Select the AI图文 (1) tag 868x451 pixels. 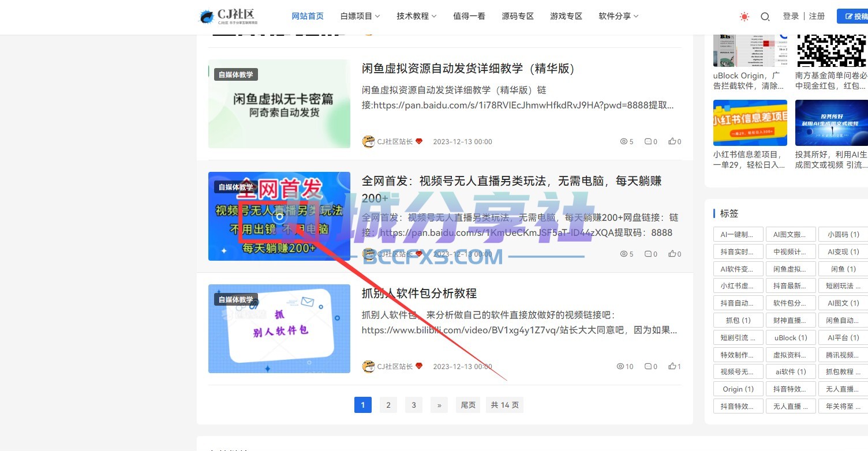point(843,303)
